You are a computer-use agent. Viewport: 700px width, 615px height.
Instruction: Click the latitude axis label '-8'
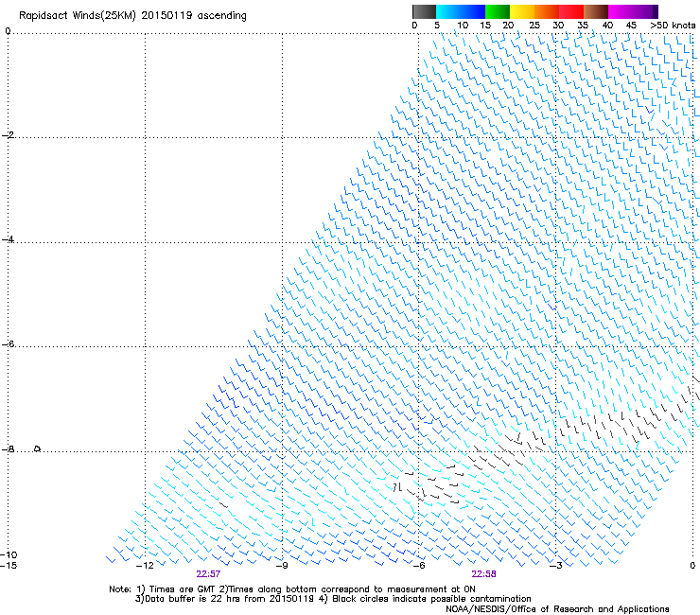[8, 448]
